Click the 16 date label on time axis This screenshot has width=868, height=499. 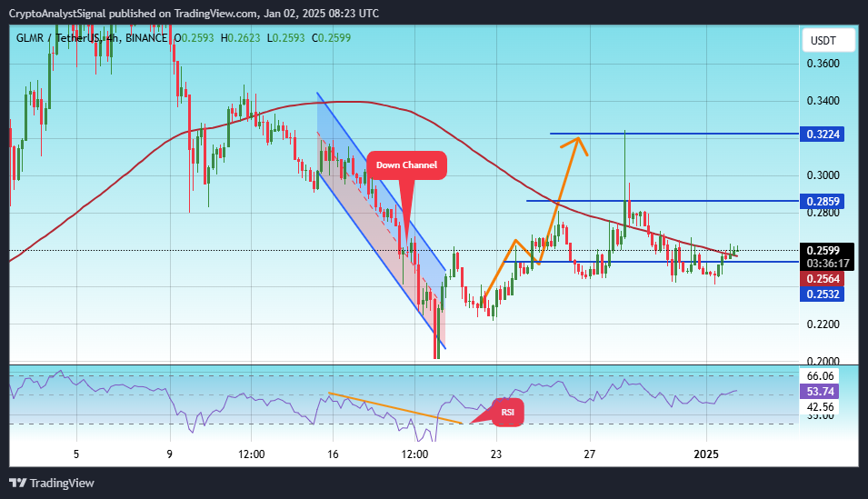pos(333,454)
